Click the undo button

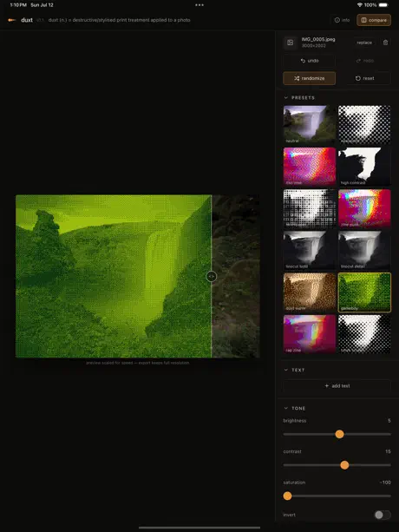(x=309, y=61)
